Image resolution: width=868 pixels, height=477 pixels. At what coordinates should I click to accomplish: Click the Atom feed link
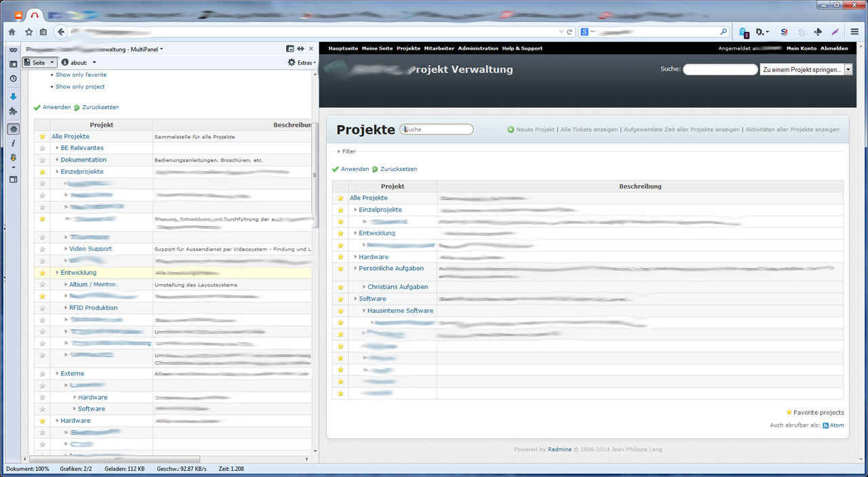point(833,425)
